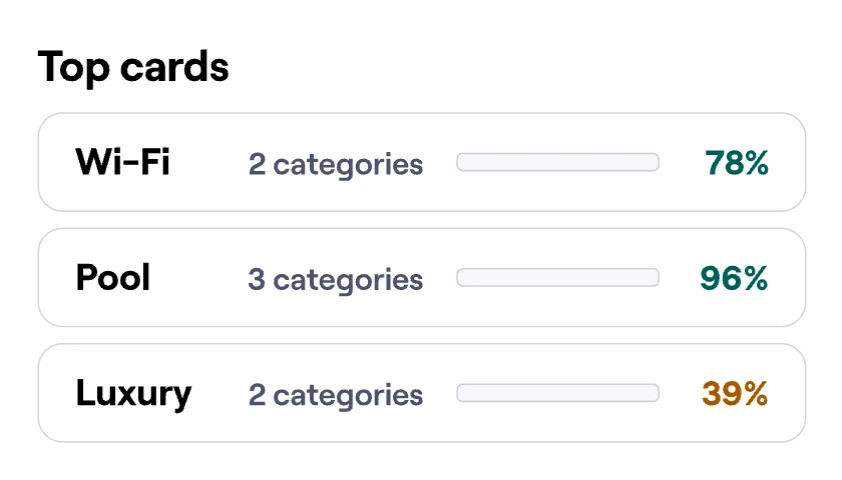Click the Pool progress bar
Image resolution: width=842 pixels, height=480 pixels.
(557, 278)
